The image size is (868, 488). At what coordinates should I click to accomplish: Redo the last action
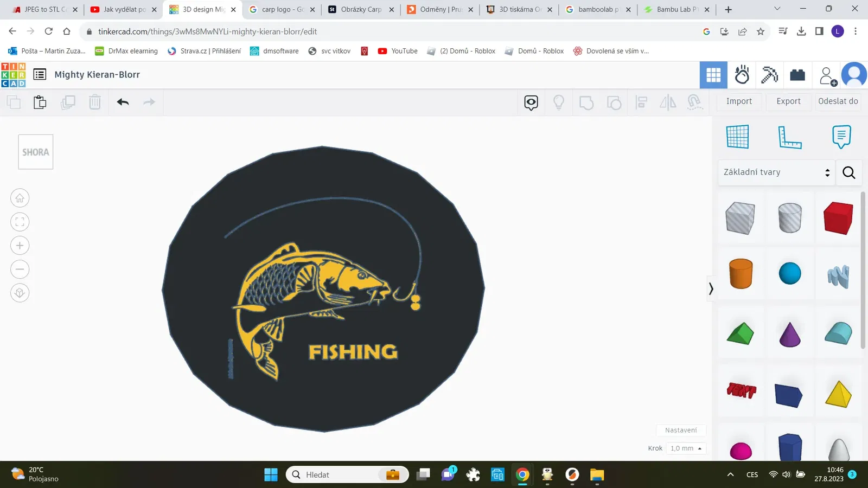tap(149, 102)
